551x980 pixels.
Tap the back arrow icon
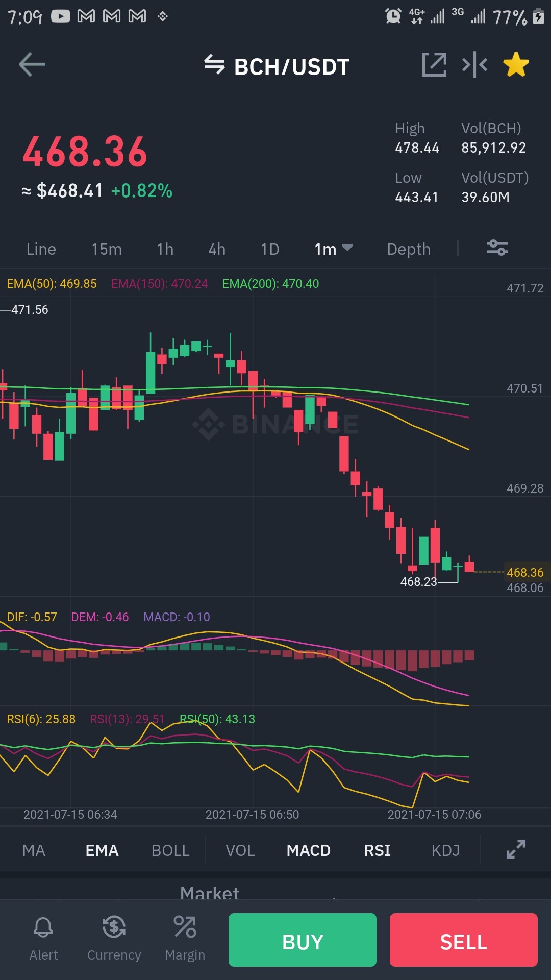tap(32, 64)
